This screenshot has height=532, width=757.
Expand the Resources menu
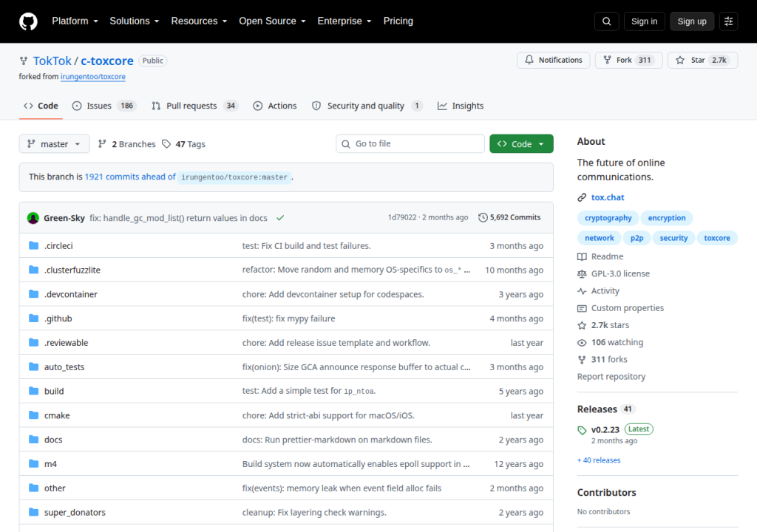199,21
